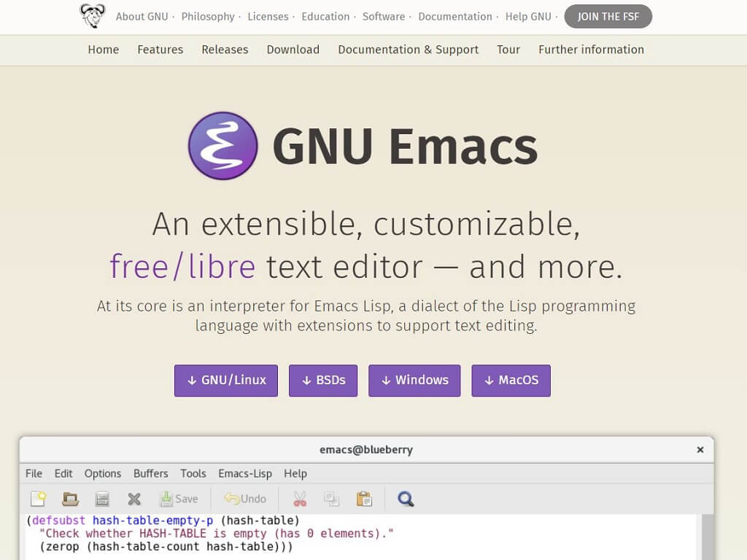Click the GNU Emacs heading text
The width and height of the screenshot is (747, 560).
[x=405, y=146]
